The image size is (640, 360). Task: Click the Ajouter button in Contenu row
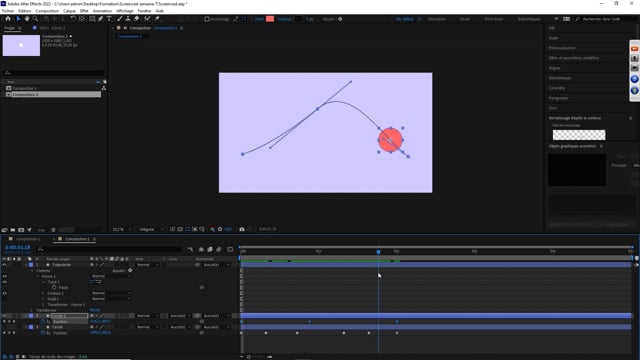tap(122, 271)
